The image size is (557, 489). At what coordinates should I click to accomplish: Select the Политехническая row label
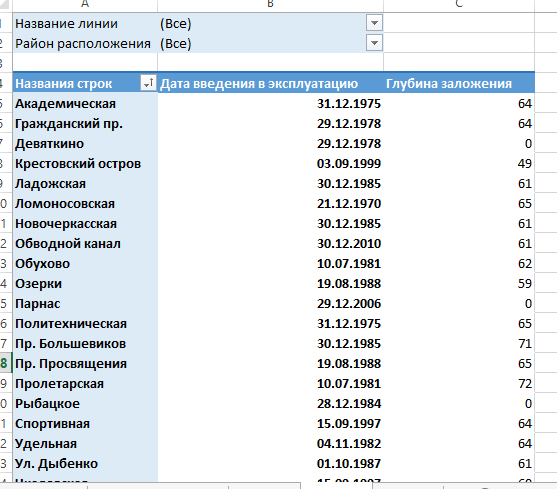[85, 324]
